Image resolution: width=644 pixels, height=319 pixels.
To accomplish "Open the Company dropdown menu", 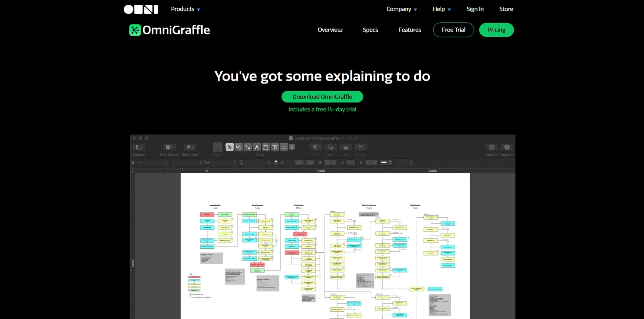I will pos(402,9).
